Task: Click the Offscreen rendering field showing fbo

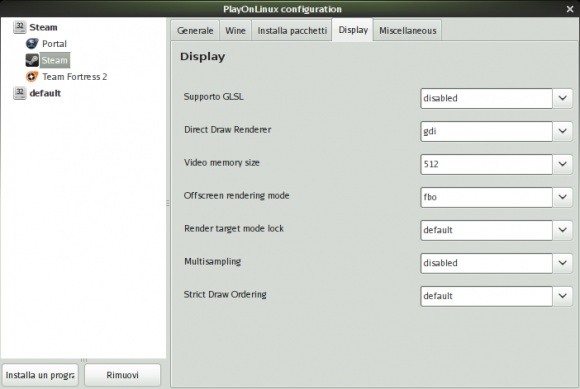Action: pyautogui.click(x=486, y=197)
